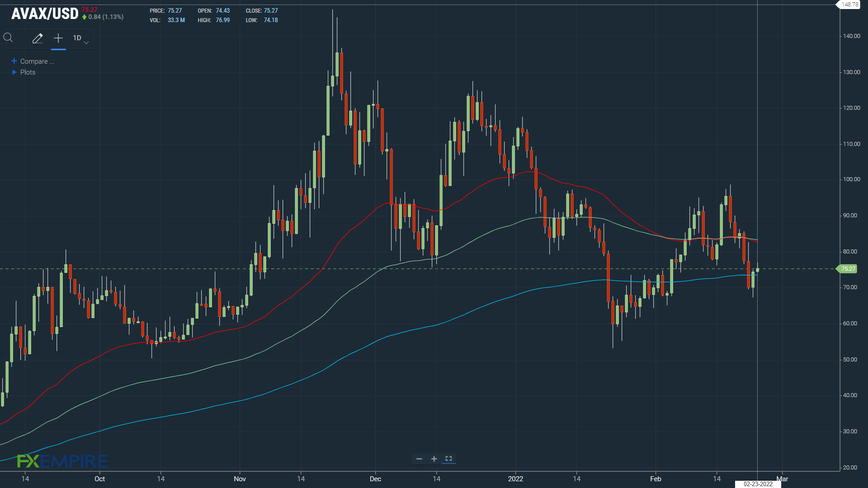This screenshot has width=868, height=488.
Task: Click the CLOSE 75.27 value
Action: point(271,11)
